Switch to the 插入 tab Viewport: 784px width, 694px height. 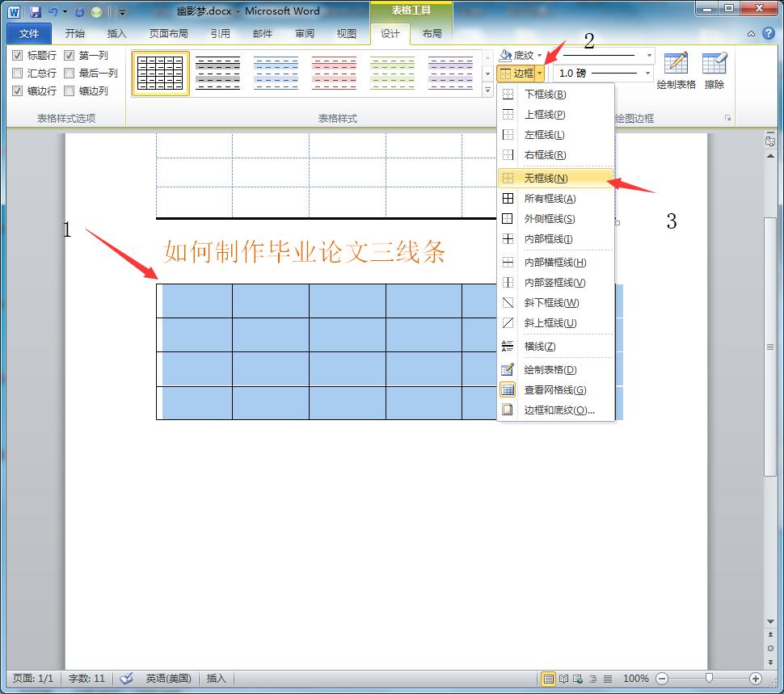[x=116, y=33]
